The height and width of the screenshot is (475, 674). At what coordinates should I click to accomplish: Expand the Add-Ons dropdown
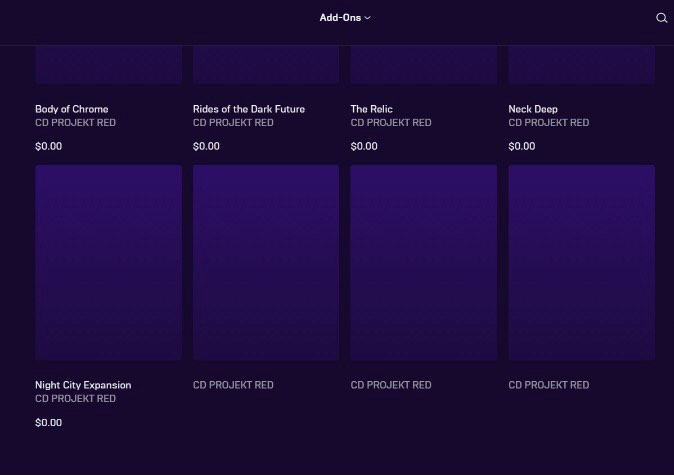pyautogui.click(x=345, y=18)
